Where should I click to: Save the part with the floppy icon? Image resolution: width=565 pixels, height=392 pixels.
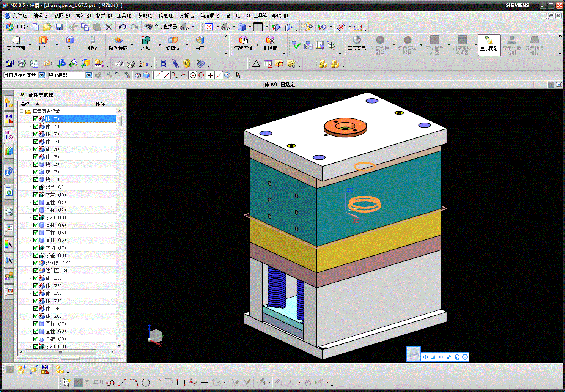click(59, 27)
